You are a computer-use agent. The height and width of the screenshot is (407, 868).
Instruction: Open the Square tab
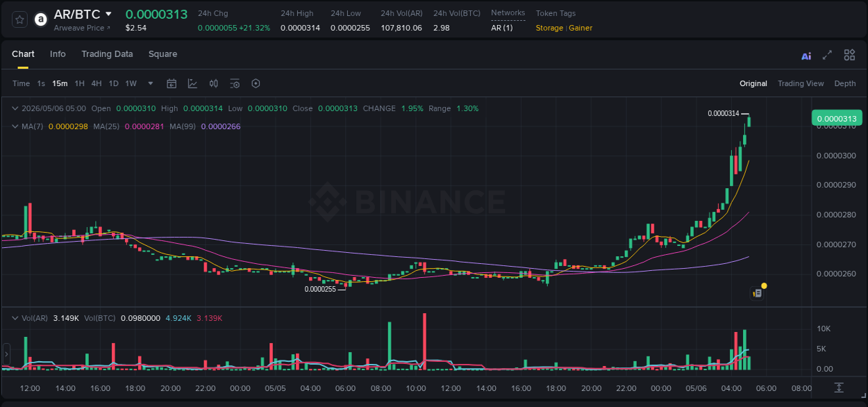162,54
